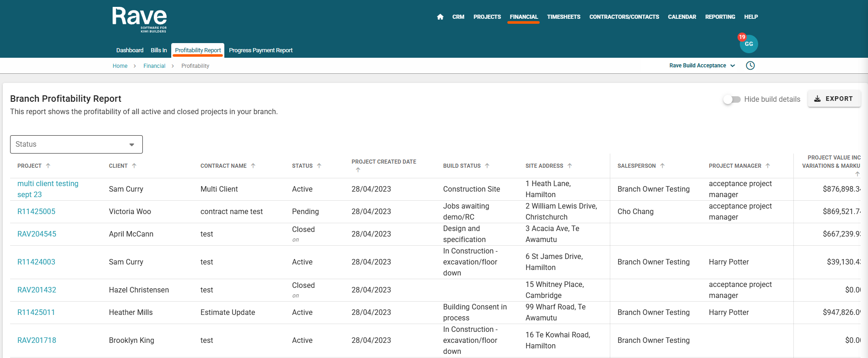This screenshot has height=358, width=868.
Task: Go to Financial breadcrumb link
Action: tap(154, 66)
